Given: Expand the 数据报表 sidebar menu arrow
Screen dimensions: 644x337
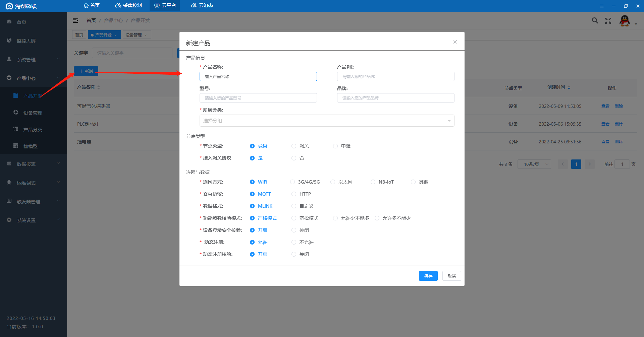Looking at the screenshot, I should [x=58, y=163].
